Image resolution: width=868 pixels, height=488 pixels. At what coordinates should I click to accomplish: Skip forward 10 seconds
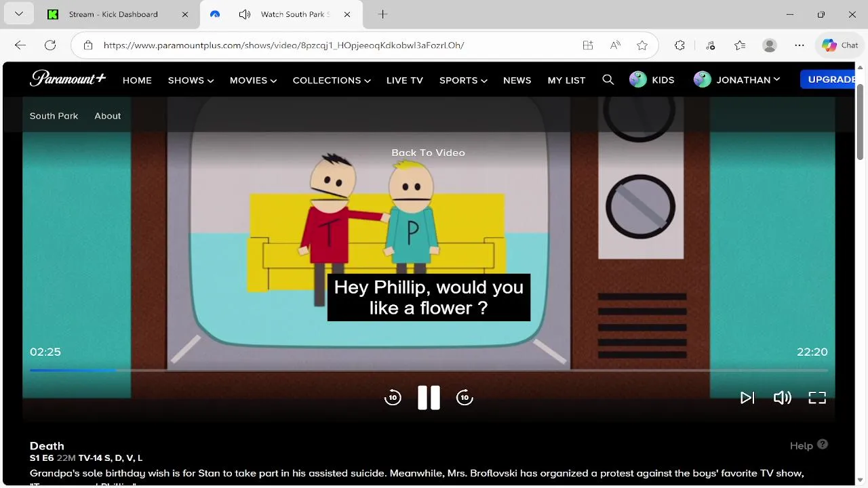click(465, 398)
